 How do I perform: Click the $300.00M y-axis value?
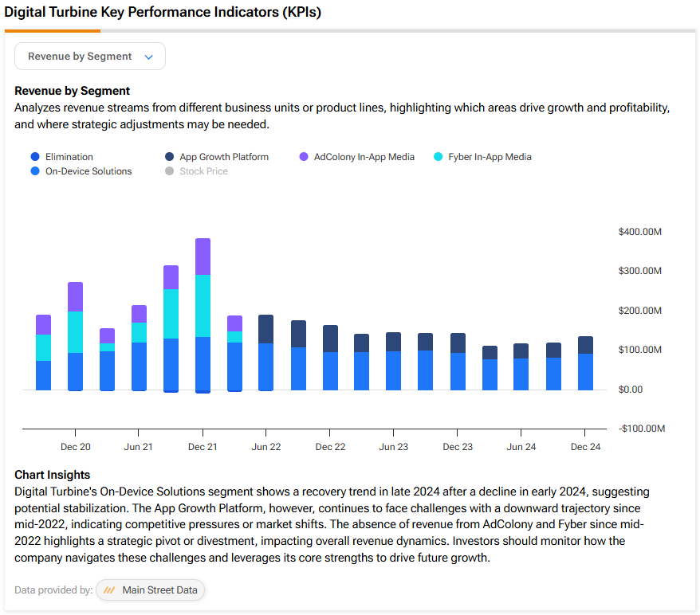[640, 271]
